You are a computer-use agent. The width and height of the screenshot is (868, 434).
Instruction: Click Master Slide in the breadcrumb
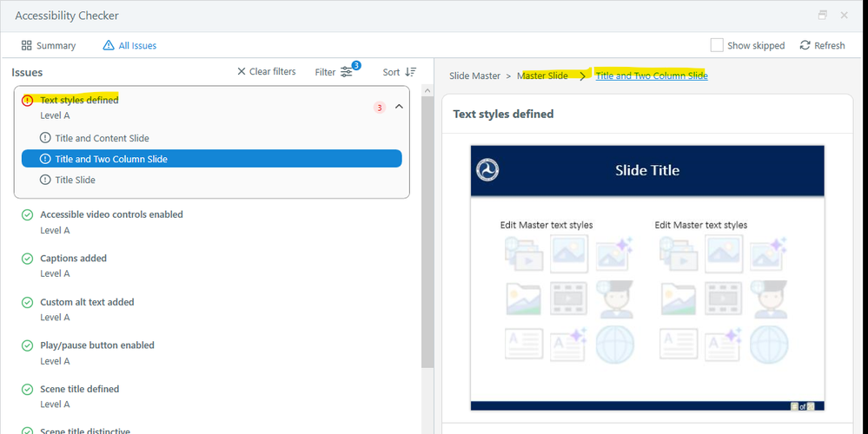coord(542,76)
